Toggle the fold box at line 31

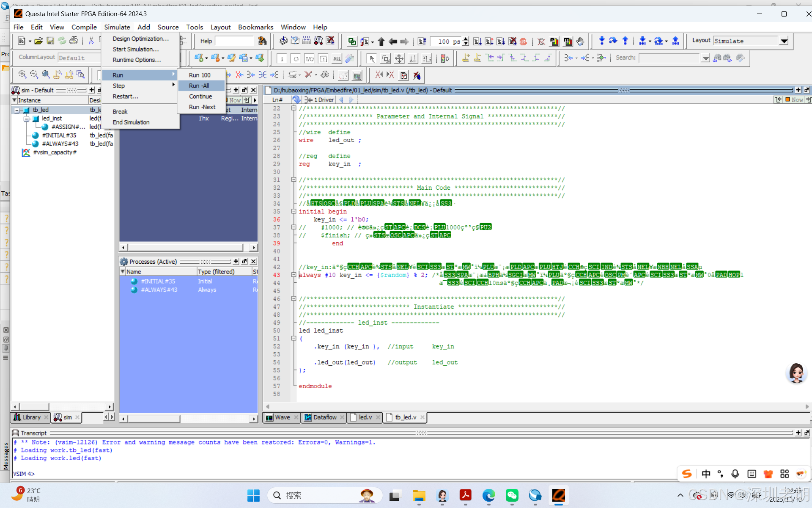(294, 179)
